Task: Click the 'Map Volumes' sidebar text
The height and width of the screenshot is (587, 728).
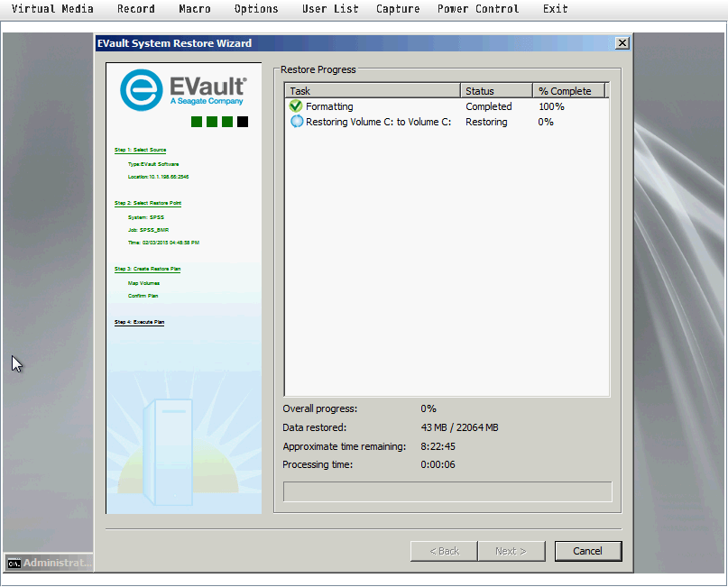Action: tap(143, 283)
